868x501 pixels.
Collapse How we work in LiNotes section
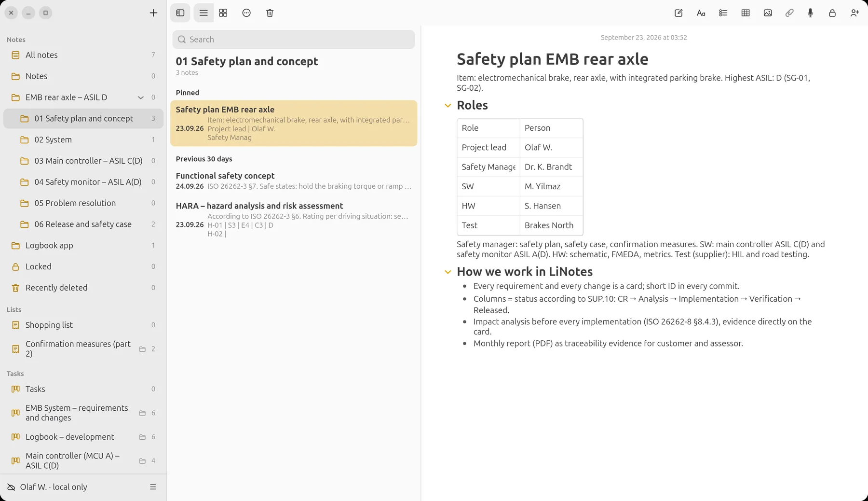tap(448, 272)
